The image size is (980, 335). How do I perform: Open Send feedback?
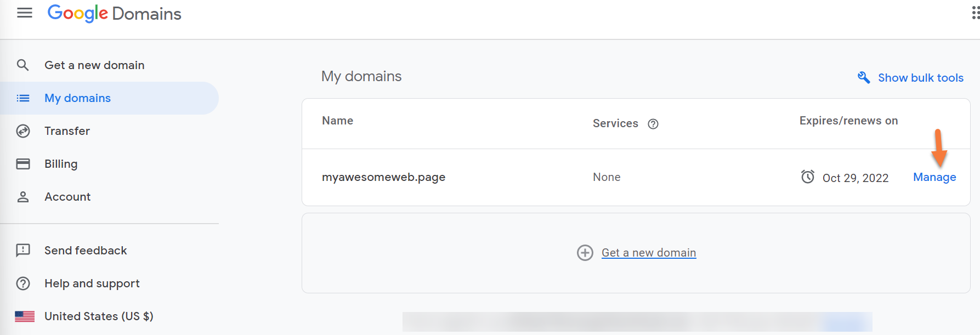[x=86, y=251]
